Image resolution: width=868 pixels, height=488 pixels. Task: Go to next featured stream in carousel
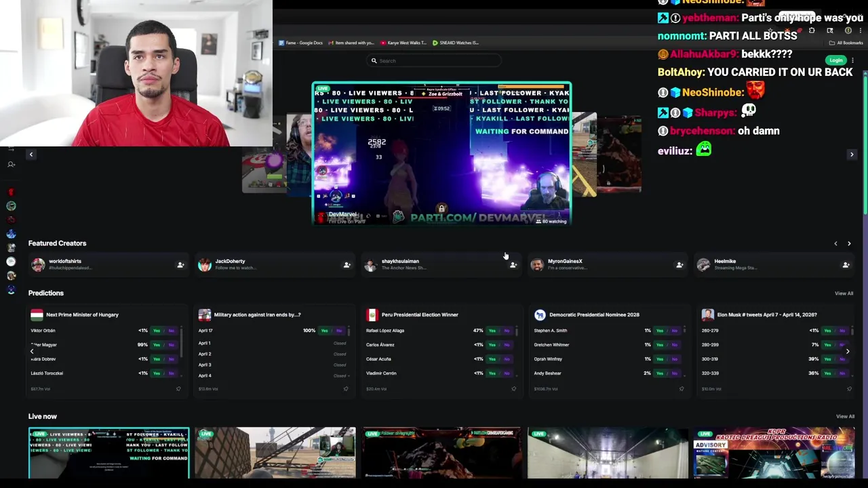[852, 155]
